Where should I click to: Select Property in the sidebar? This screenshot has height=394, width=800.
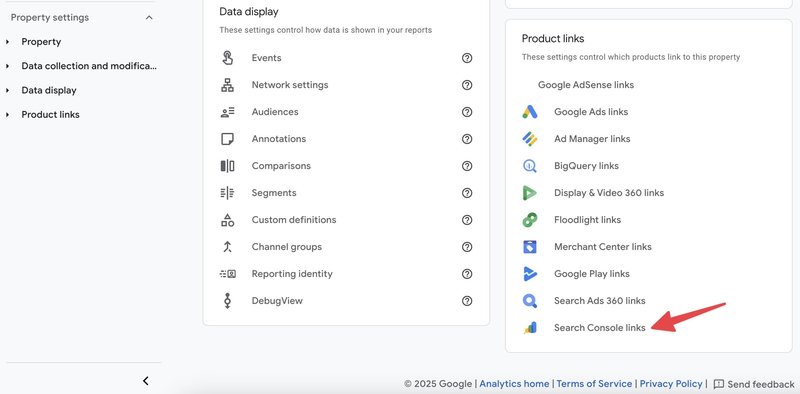[41, 42]
